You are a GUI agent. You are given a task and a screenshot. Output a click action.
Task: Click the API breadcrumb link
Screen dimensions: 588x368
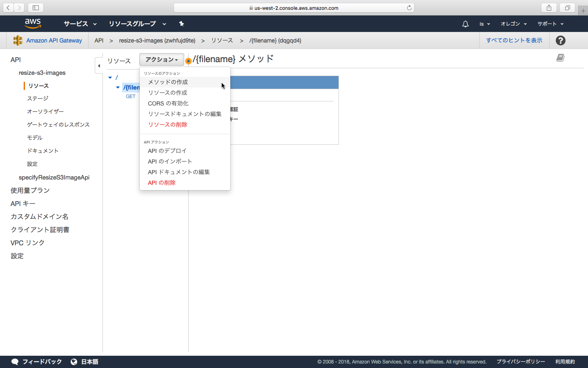point(99,40)
